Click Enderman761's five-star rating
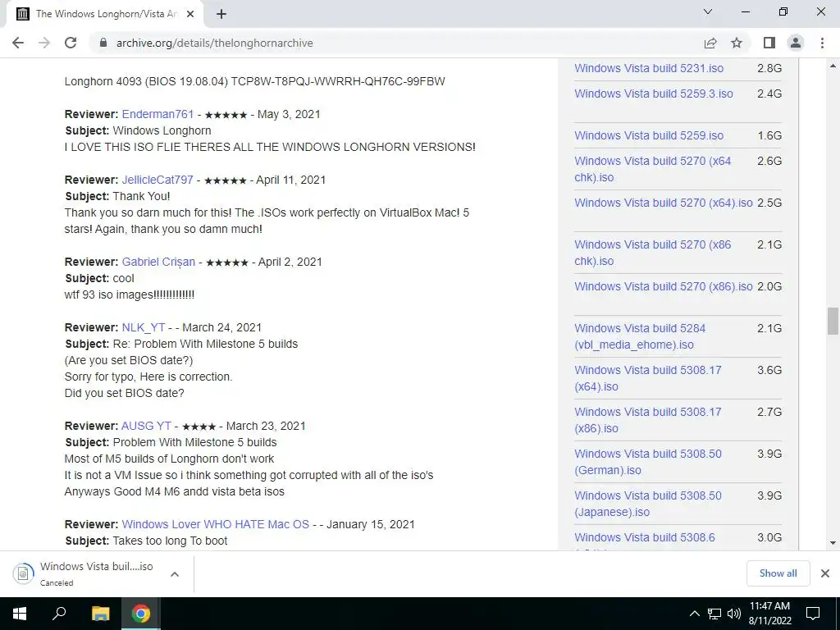840x630 pixels. [x=226, y=115]
